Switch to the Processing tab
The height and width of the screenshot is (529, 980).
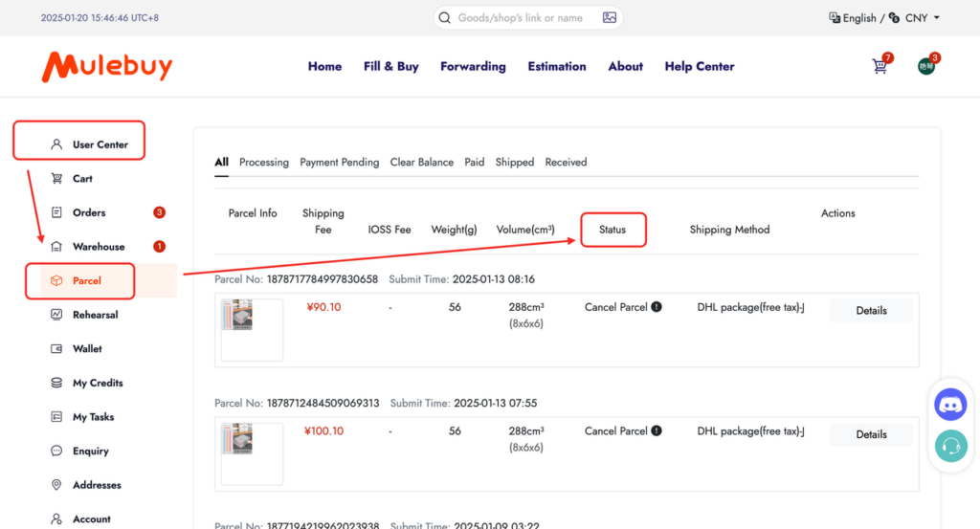[264, 162]
